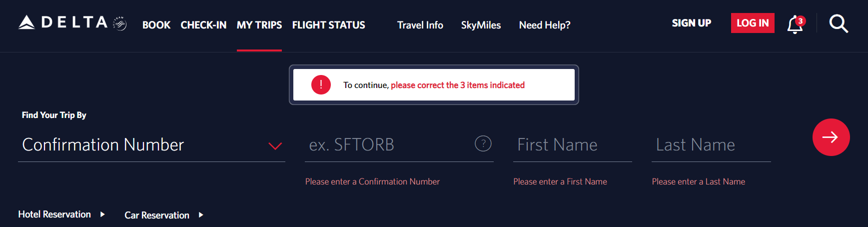
Task: Click the Last Name input field
Action: coord(711,144)
